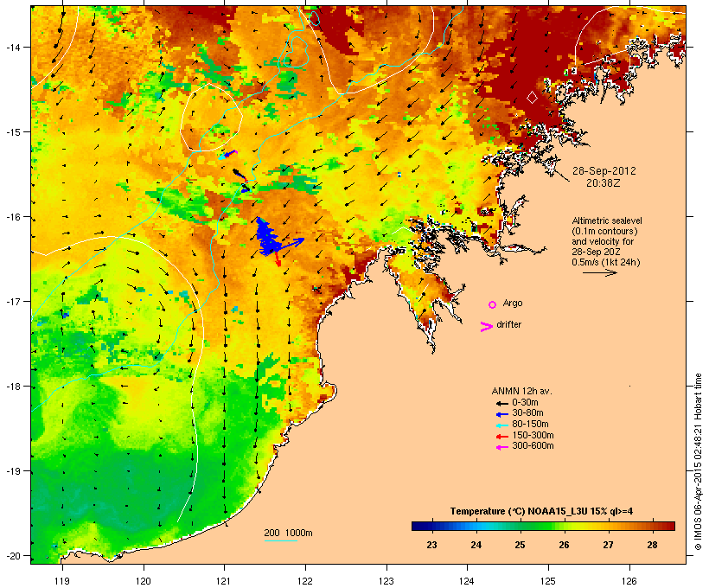Select the black 0-30m legend arrow
Viewport: 709px width, 588px height.
click(x=502, y=403)
